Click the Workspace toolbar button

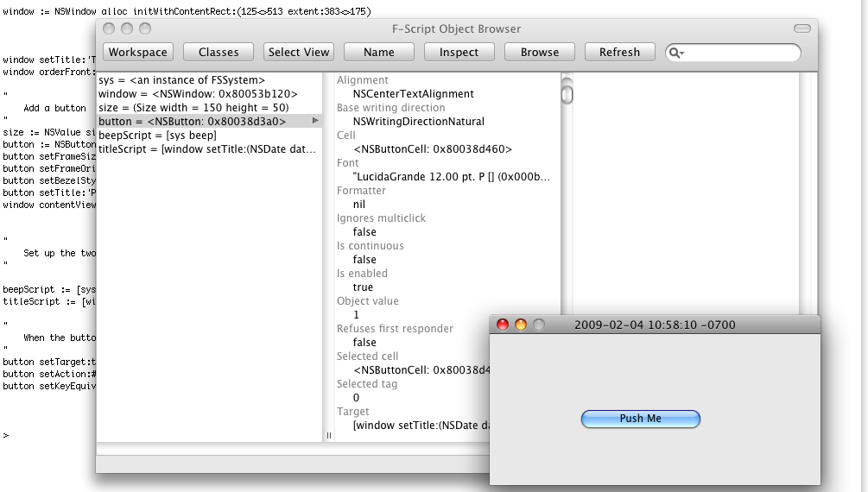[x=138, y=52]
